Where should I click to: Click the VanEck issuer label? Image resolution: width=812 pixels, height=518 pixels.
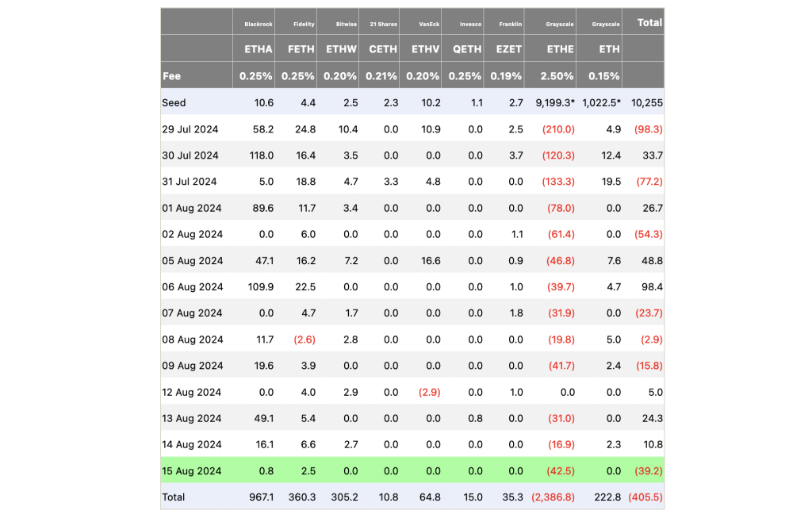tap(429, 25)
